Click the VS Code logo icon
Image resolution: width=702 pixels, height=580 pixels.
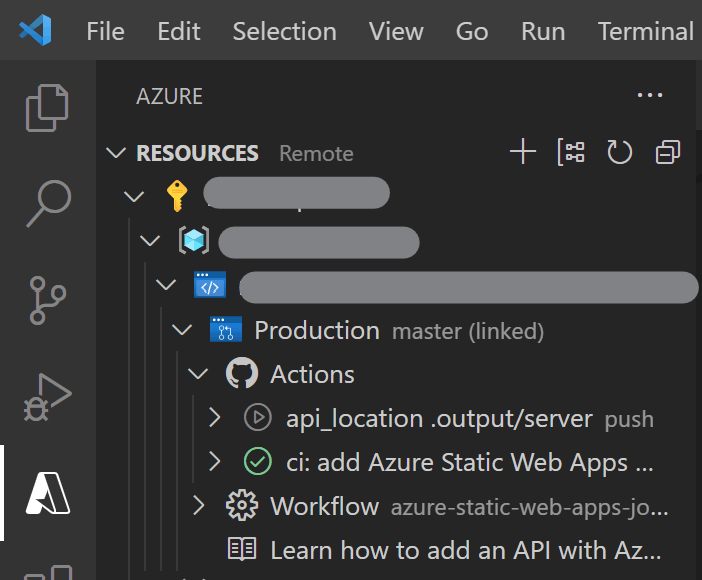pos(35,30)
